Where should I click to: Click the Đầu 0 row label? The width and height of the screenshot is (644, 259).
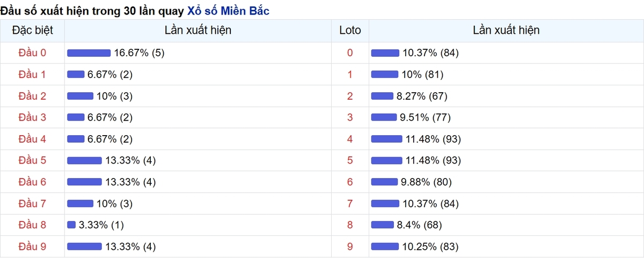pos(32,53)
